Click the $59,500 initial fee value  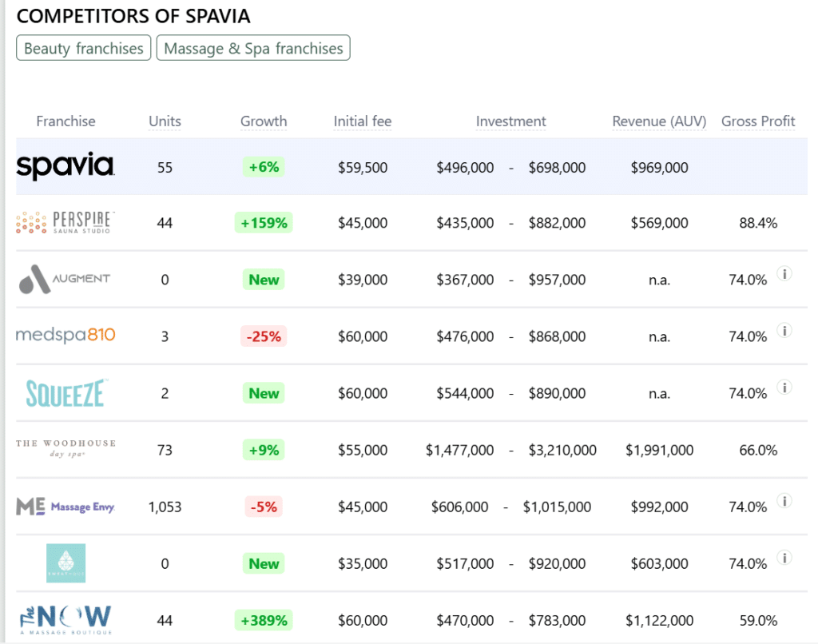point(363,168)
